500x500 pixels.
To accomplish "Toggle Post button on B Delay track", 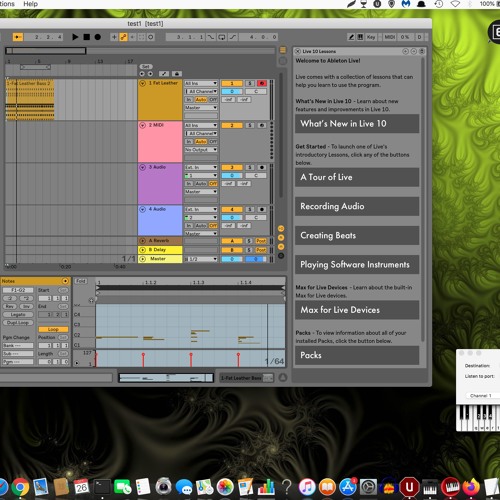I will click(261, 250).
